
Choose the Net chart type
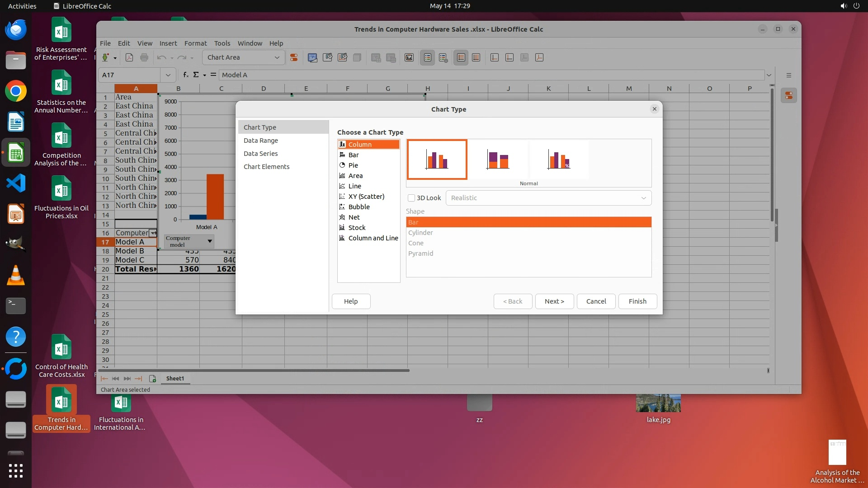click(x=354, y=217)
